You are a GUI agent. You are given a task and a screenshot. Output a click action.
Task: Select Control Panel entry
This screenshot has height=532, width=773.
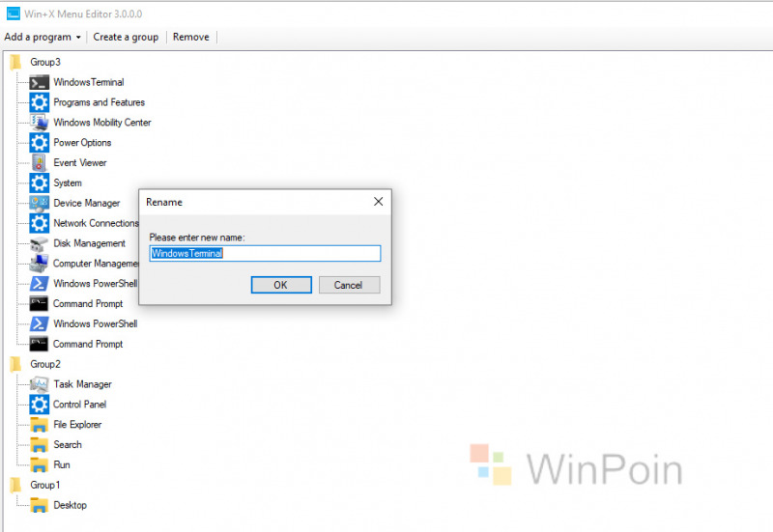coord(80,405)
